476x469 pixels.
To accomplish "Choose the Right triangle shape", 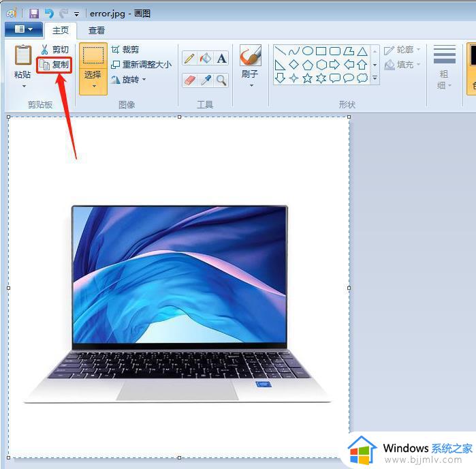I will click(x=280, y=65).
